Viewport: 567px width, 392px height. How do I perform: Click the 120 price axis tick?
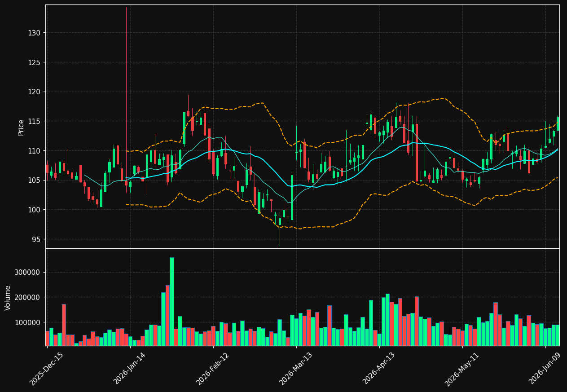pyautogui.click(x=35, y=92)
